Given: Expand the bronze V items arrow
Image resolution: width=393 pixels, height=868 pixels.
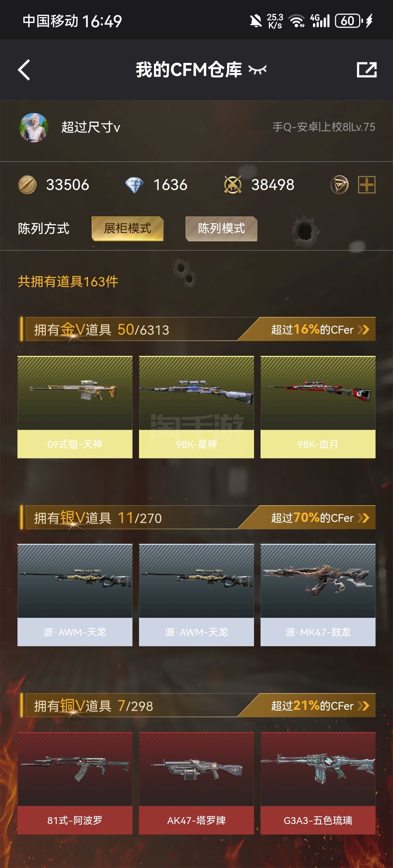Looking at the screenshot, I should 364,706.
